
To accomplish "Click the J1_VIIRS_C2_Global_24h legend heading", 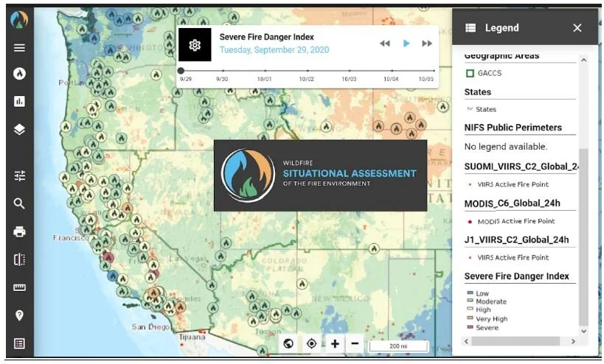I will point(516,239).
